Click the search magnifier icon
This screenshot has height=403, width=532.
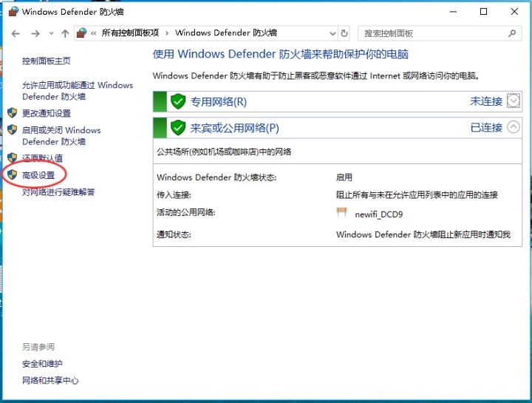coord(512,33)
